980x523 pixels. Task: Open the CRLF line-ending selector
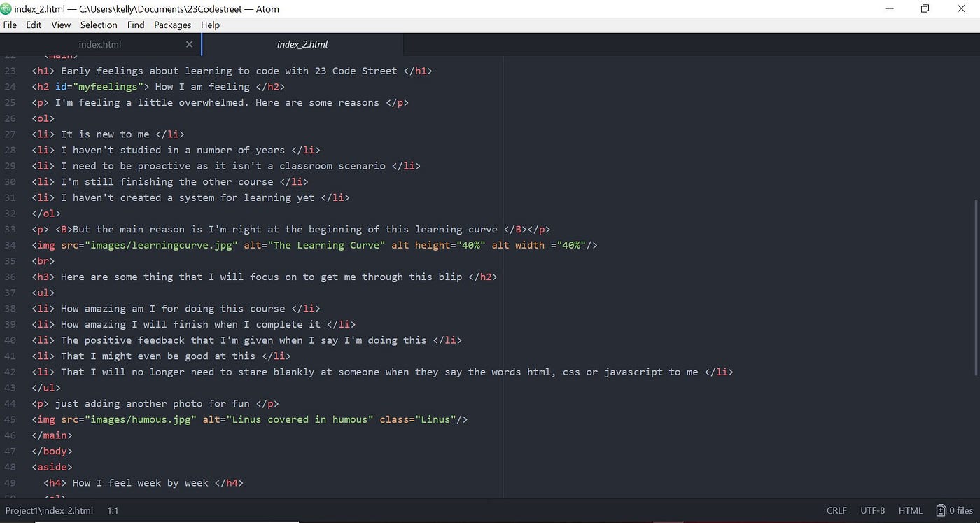pyautogui.click(x=836, y=510)
